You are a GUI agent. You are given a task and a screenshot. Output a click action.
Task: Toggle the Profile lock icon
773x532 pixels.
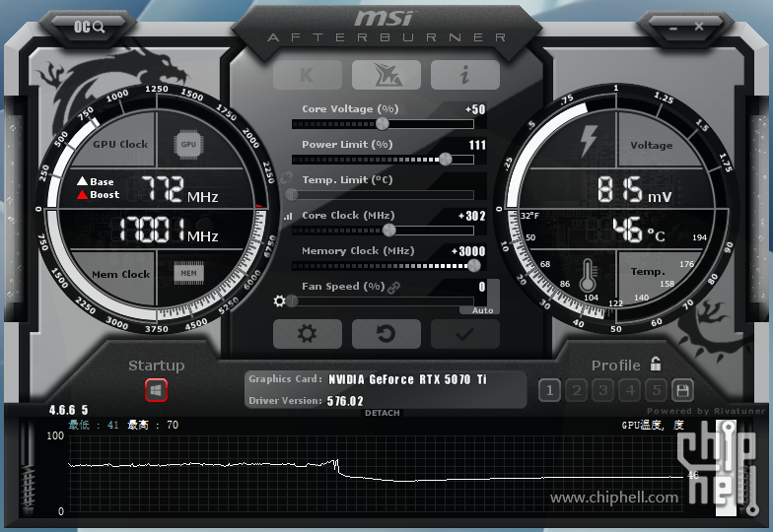coord(655,365)
